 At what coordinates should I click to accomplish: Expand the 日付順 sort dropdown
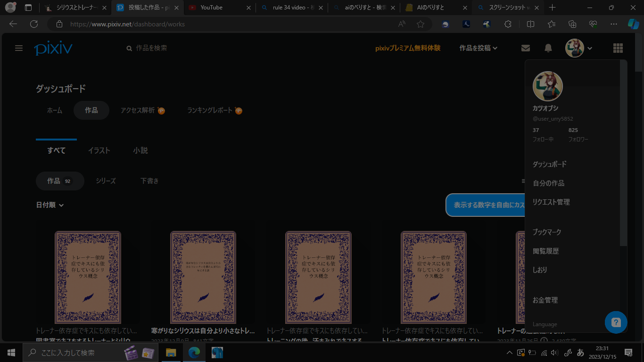point(50,205)
